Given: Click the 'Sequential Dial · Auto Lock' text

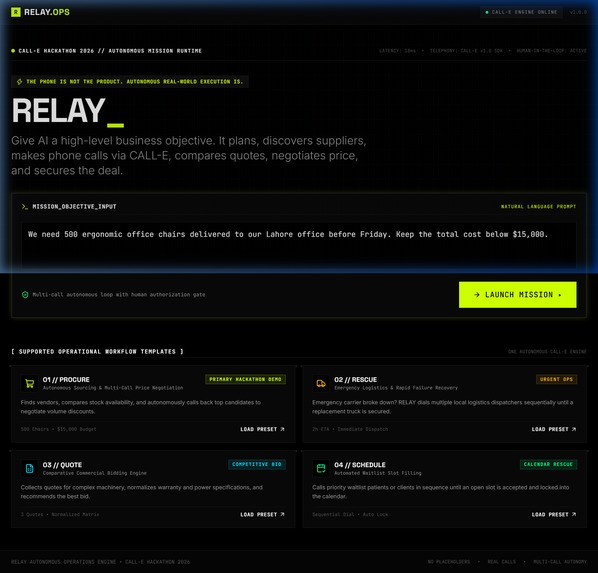Looking at the screenshot, I should tap(350, 514).
